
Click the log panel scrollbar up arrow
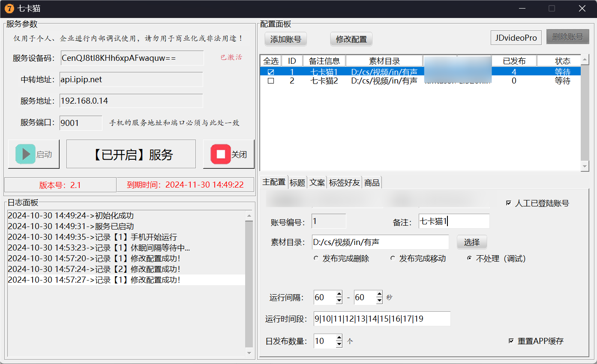click(x=249, y=216)
